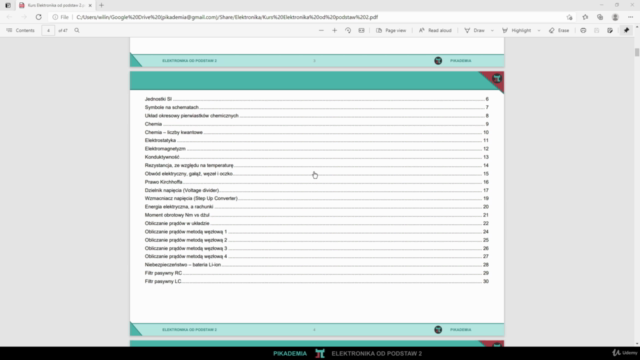This screenshot has width=640, height=360.
Task: Click the page number input field
Action: click(48, 30)
